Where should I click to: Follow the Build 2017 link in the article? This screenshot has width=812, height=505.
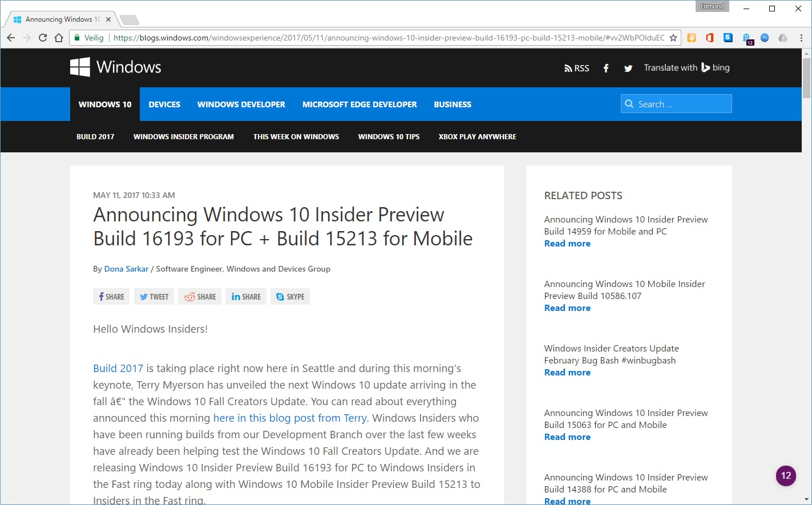tap(118, 369)
